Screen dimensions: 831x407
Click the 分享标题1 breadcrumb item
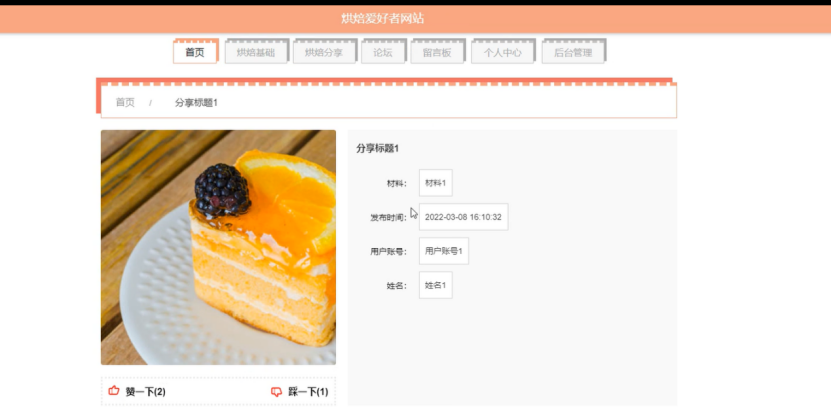(196, 102)
